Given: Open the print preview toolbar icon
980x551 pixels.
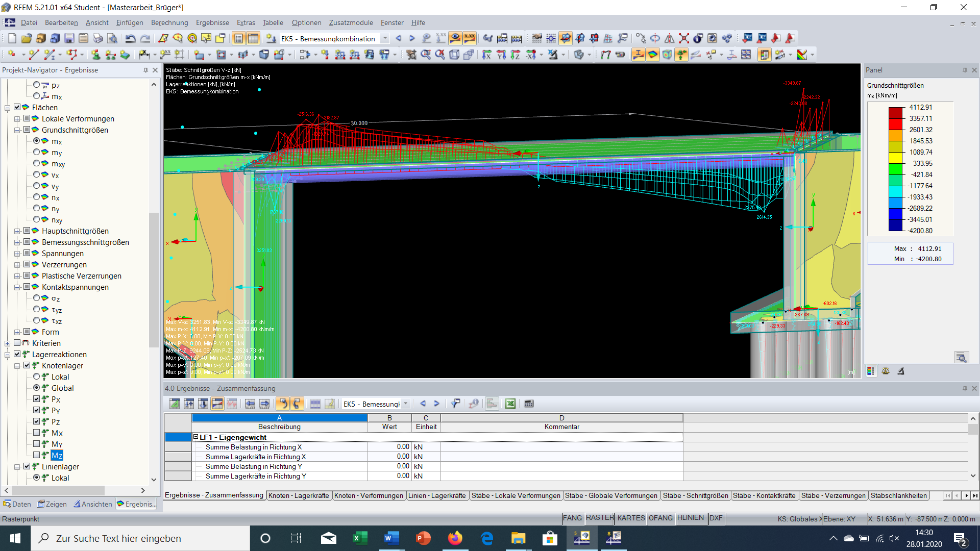Looking at the screenshot, I should [x=112, y=38].
